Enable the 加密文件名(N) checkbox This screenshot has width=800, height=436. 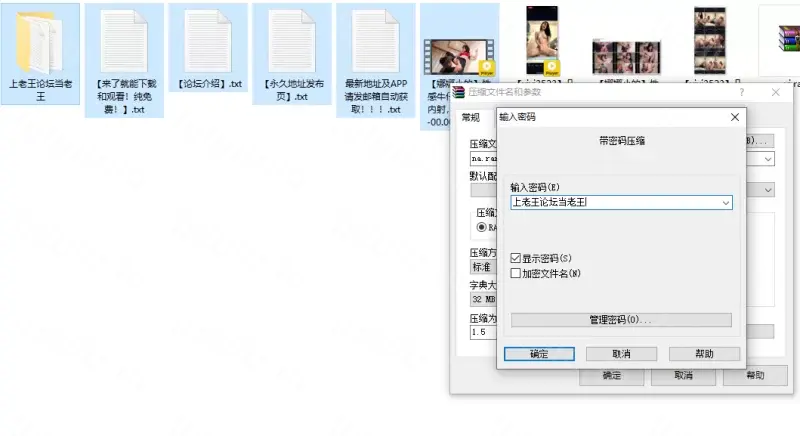tap(515, 273)
